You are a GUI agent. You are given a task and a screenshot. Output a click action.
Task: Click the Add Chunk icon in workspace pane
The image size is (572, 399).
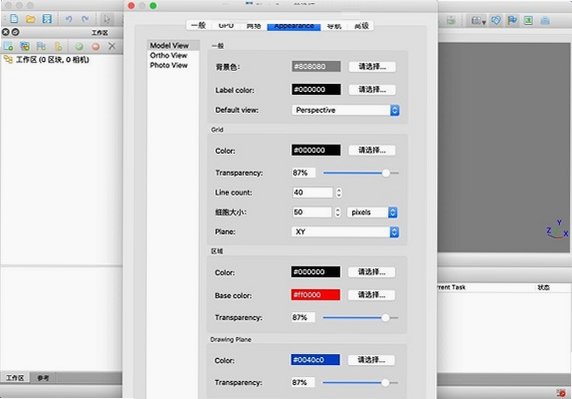click(x=8, y=46)
